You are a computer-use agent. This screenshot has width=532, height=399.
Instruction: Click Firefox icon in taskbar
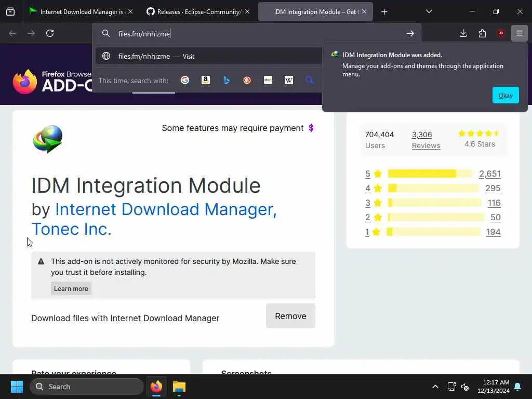coord(156,387)
